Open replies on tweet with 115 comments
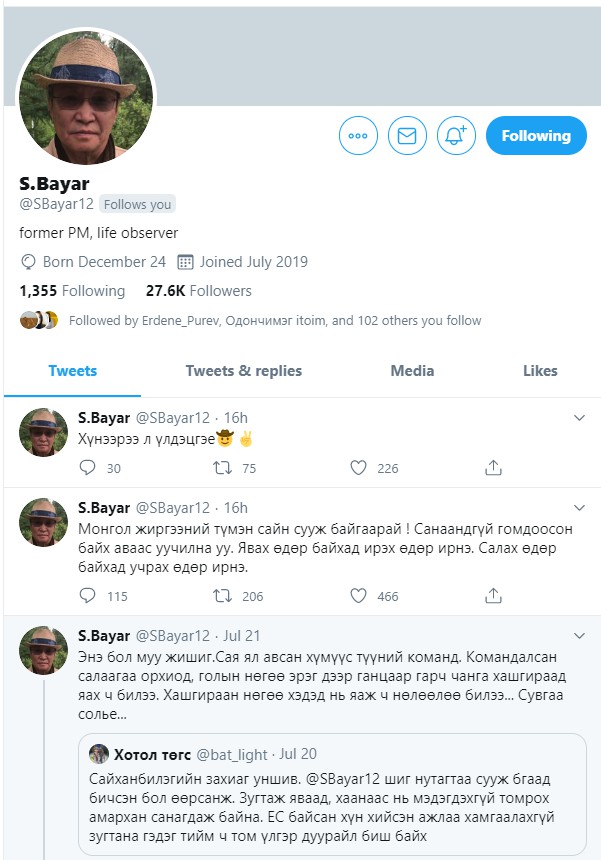This screenshot has height=860, width=601. tap(88, 596)
